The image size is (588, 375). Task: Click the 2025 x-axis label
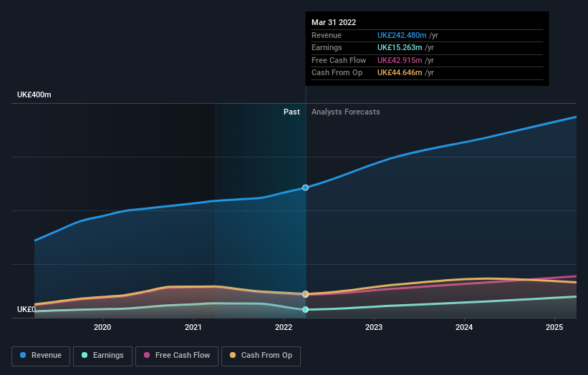click(554, 327)
